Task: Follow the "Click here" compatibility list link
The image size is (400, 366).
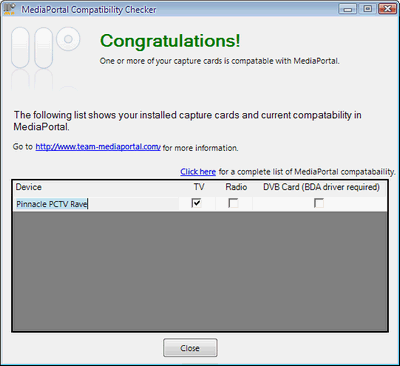Action: coord(198,172)
